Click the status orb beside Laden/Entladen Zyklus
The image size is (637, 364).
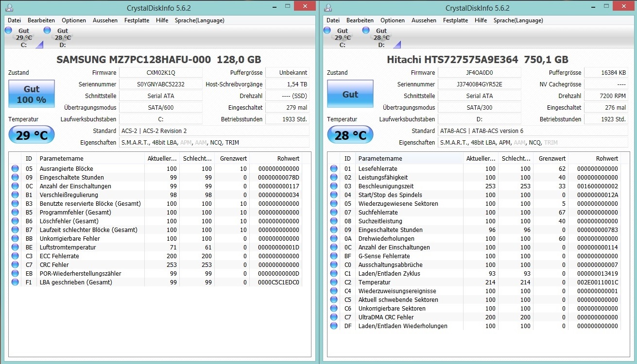point(334,274)
